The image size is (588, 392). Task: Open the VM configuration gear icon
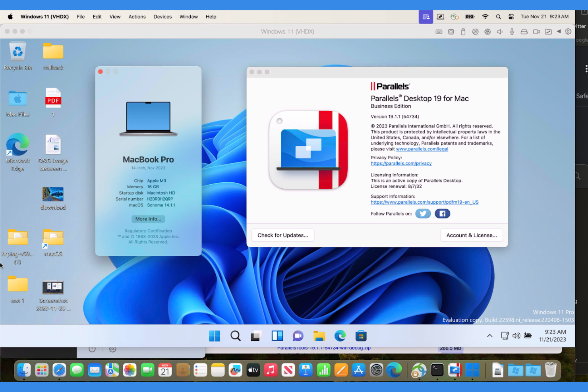click(x=568, y=31)
